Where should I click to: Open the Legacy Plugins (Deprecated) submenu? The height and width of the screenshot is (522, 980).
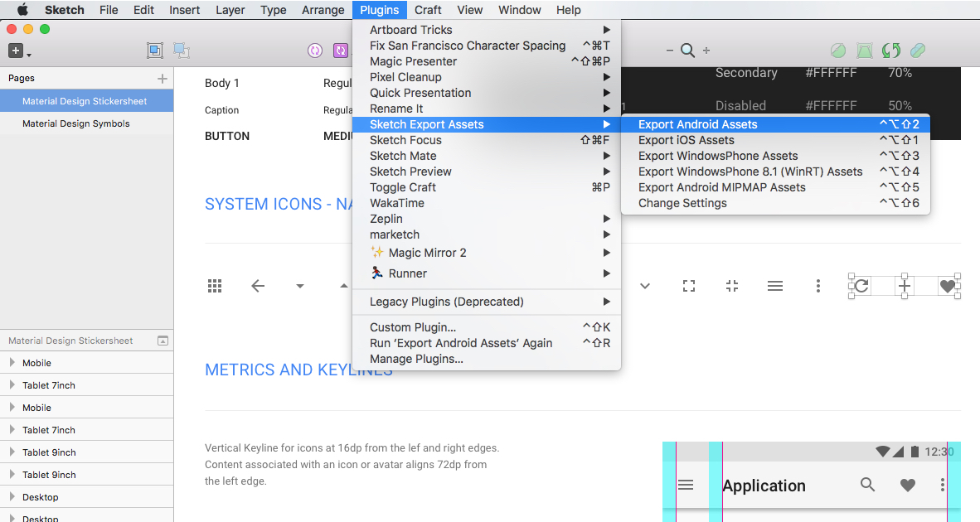[487, 302]
